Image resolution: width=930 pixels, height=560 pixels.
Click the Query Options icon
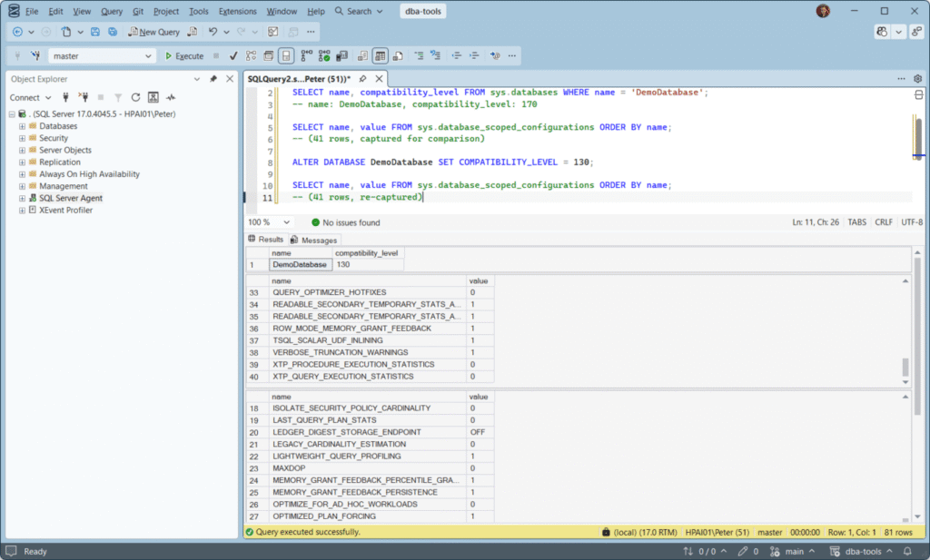pyautogui.click(x=269, y=55)
